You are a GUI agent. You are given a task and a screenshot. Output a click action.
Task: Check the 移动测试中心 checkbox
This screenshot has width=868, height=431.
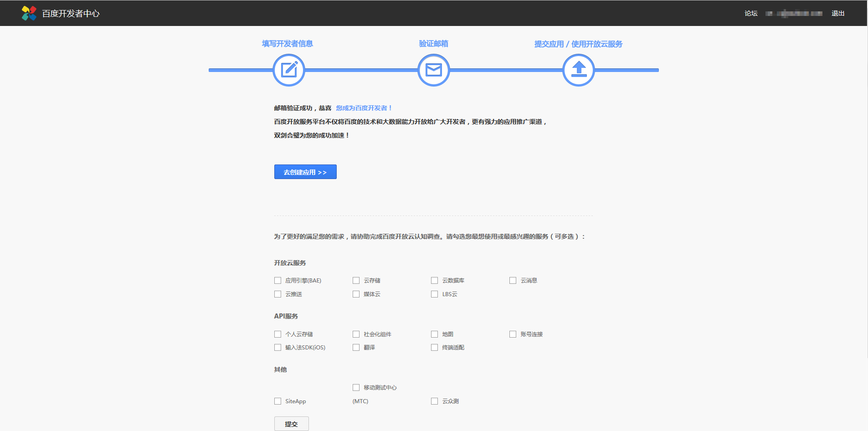coord(356,388)
